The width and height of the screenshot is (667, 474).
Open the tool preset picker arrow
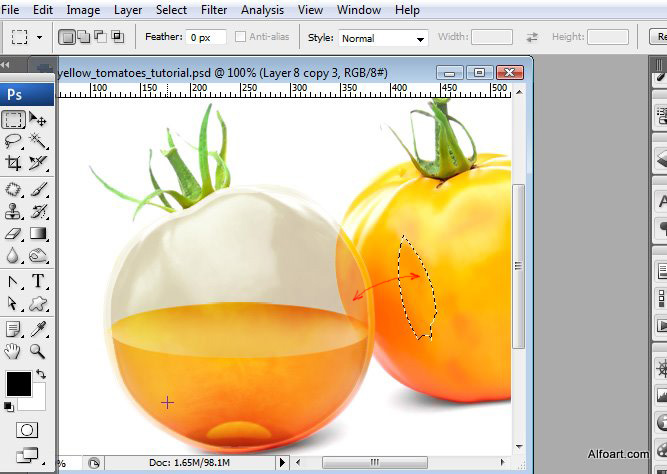[x=40, y=37]
